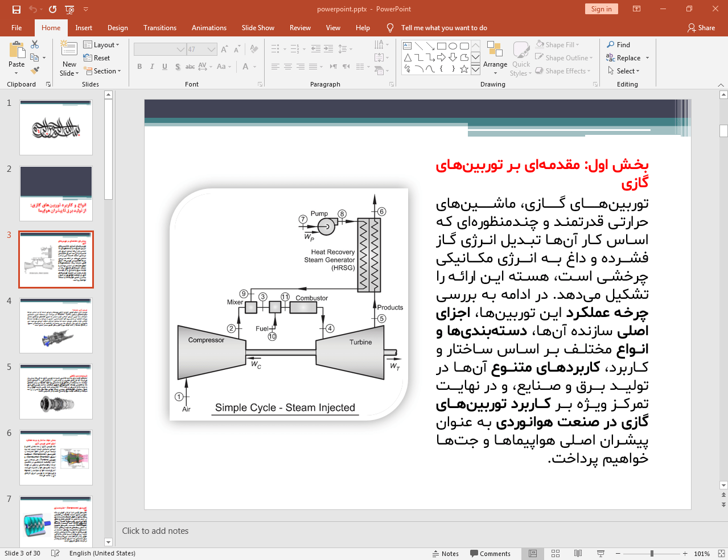Choose the 5-point star shape
This screenshot has width=728, height=560.
click(x=464, y=69)
